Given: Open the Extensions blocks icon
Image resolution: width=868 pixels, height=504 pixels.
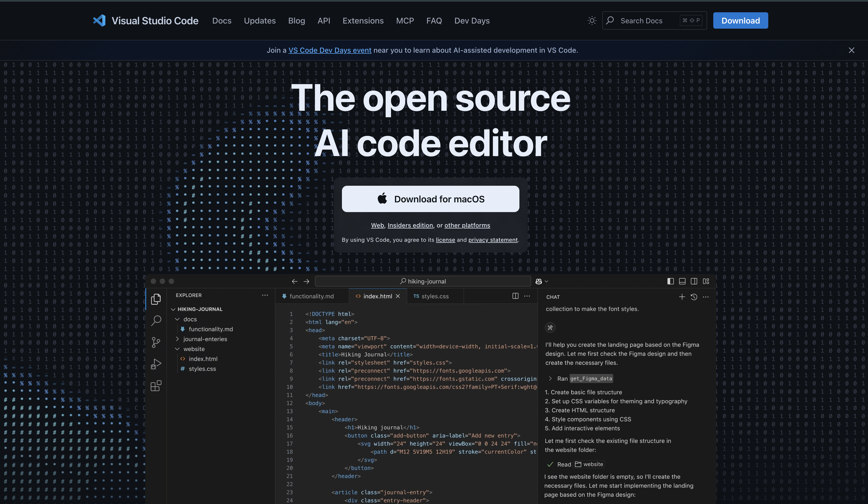Looking at the screenshot, I should click(156, 386).
